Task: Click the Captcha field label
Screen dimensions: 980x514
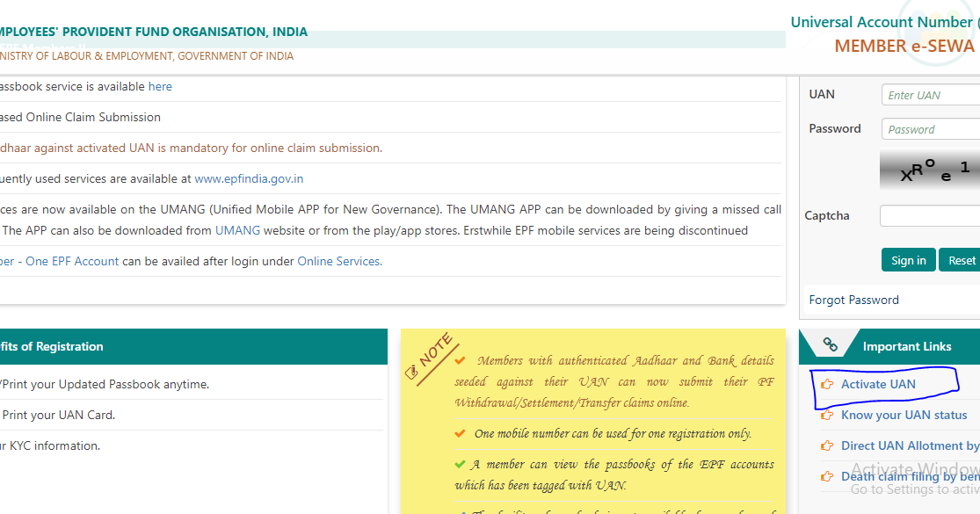Action: coord(827,215)
